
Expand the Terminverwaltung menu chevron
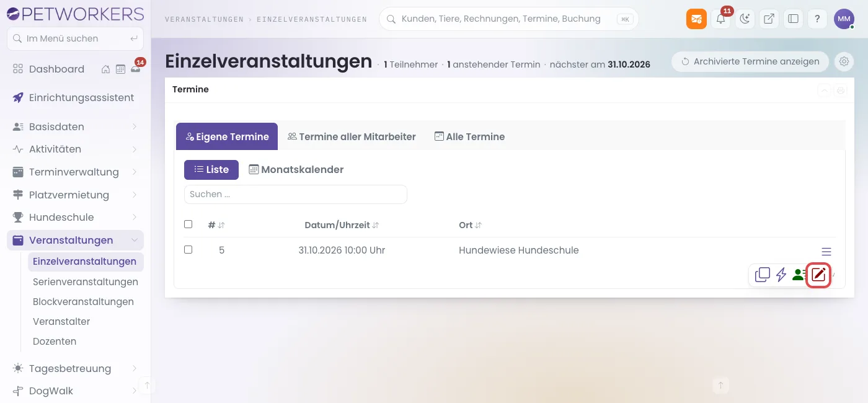[135, 172]
